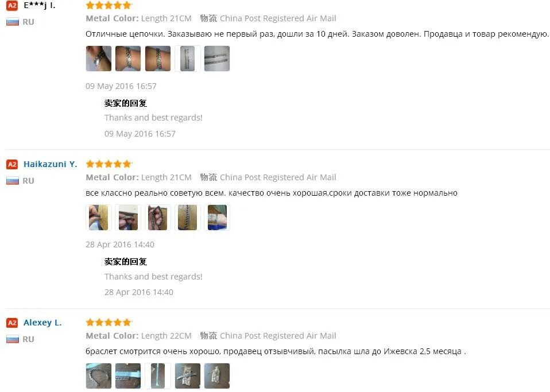Click the A2 badge next to Haikazuni Y.
Viewport: 550px width, 392px height.
[12, 164]
